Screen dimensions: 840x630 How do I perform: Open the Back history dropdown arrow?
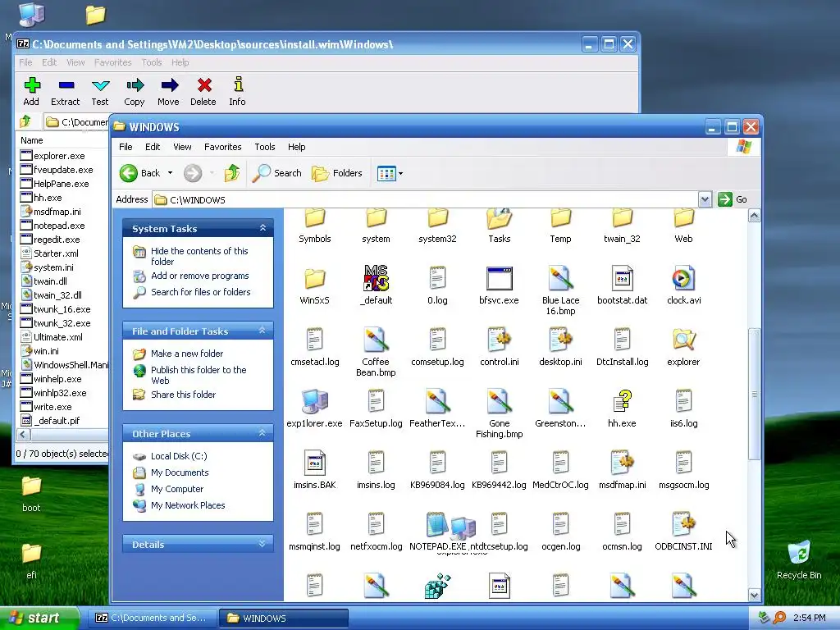(171, 173)
